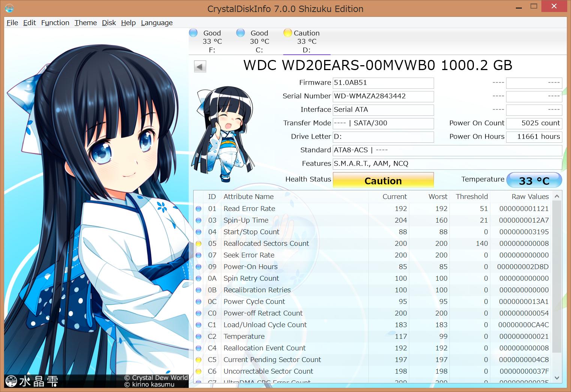Image resolution: width=571 pixels, height=392 pixels.
Task: Click inside the Firmware text field
Action: [x=383, y=83]
